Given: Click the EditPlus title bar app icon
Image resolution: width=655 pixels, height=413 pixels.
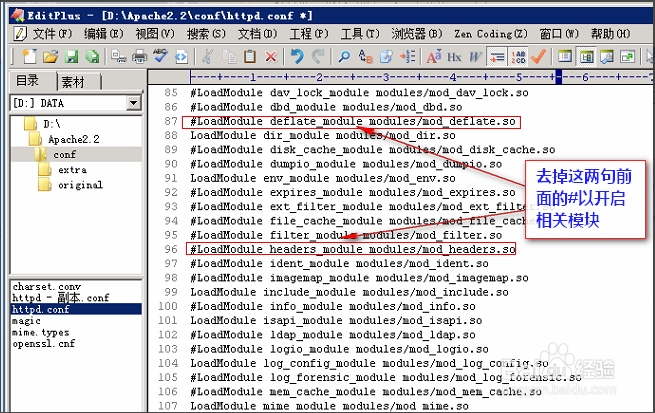Looking at the screenshot, I should 18,15.
